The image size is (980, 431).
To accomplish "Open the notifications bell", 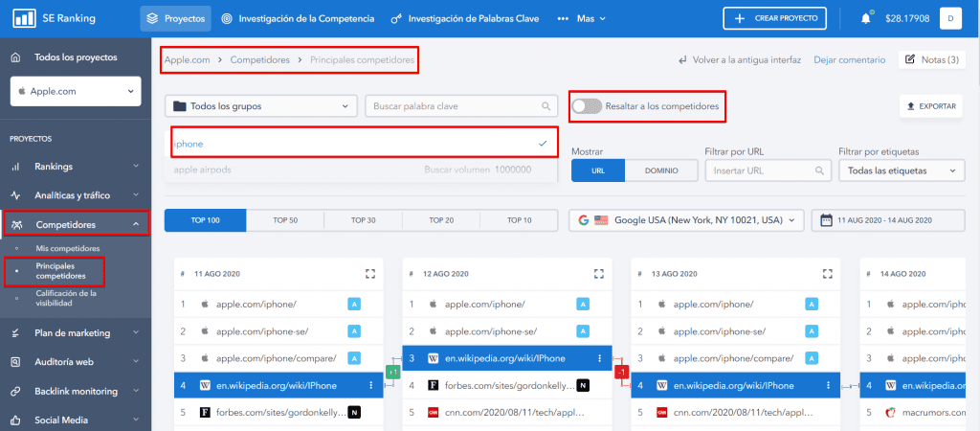I will 865,19.
